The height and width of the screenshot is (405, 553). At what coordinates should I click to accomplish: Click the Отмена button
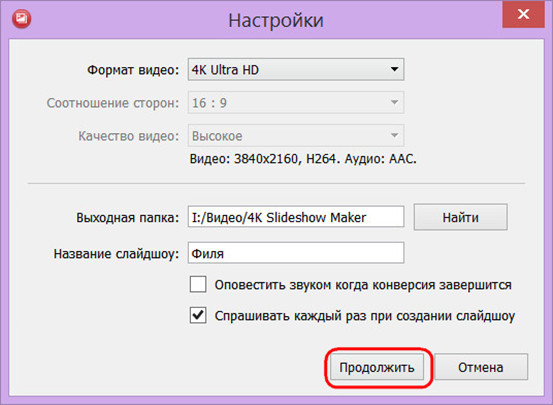tap(481, 367)
